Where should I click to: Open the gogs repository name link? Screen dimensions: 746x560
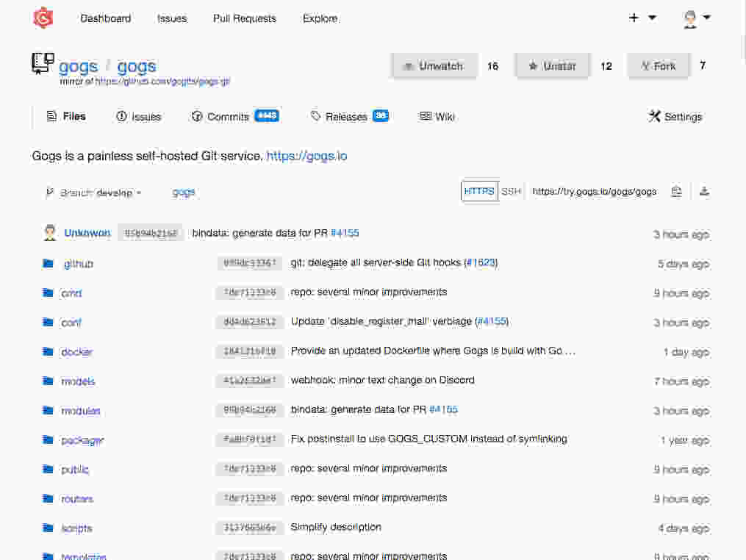(137, 66)
